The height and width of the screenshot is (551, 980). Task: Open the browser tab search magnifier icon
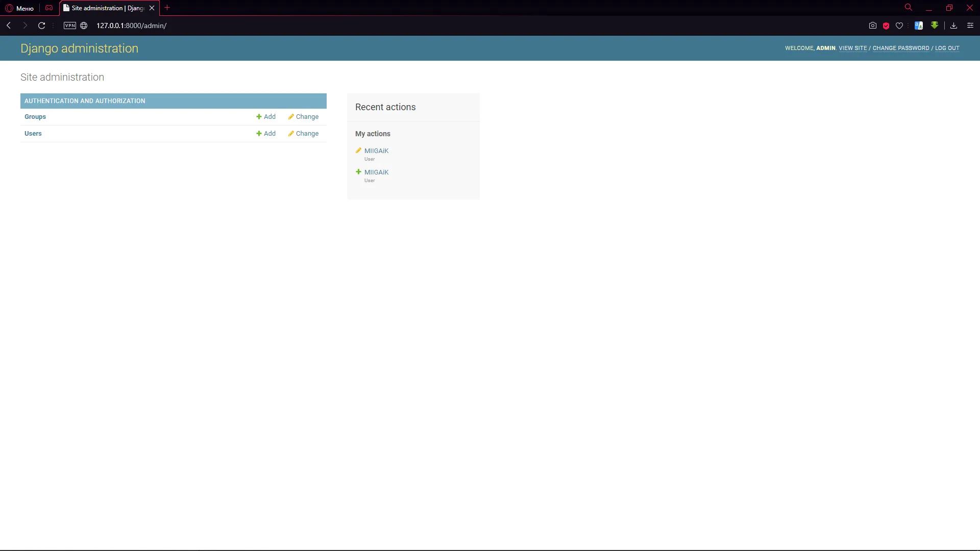pyautogui.click(x=909, y=8)
